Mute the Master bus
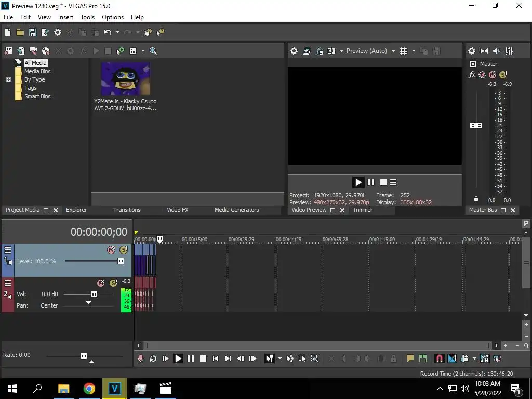Image resolution: width=532 pixels, height=399 pixels. pos(493,75)
